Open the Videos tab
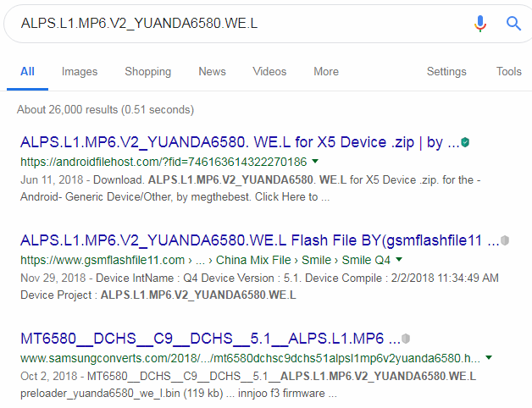The width and height of the screenshot is (532, 408). coord(269,72)
